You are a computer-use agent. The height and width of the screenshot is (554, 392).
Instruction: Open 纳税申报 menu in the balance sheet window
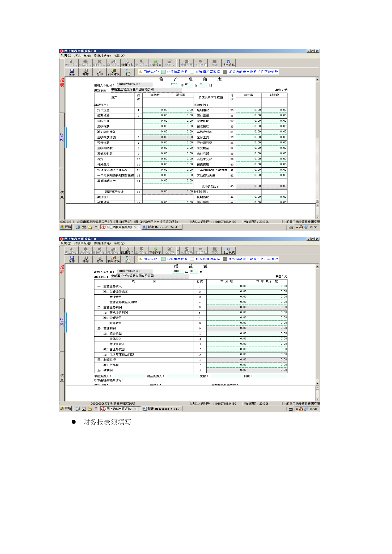coord(82,56)
